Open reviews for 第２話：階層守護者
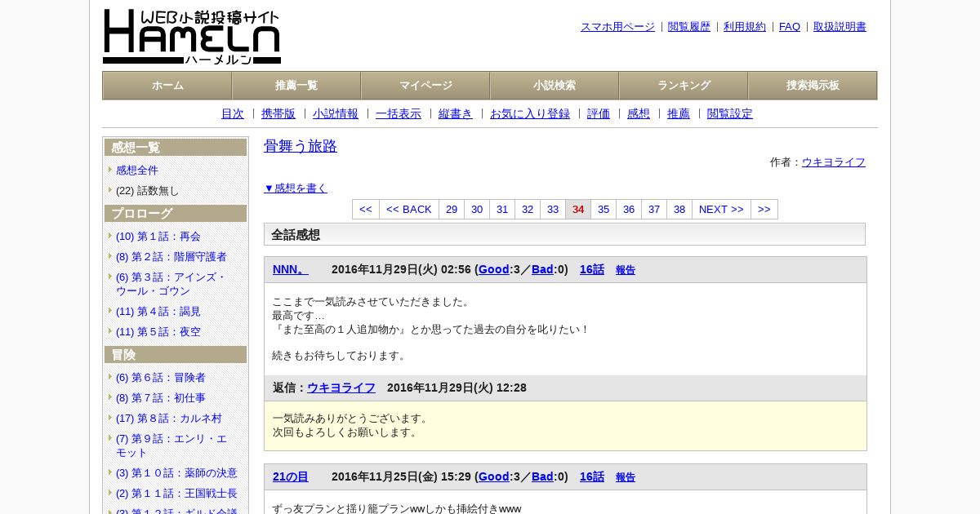 point(171,256)
